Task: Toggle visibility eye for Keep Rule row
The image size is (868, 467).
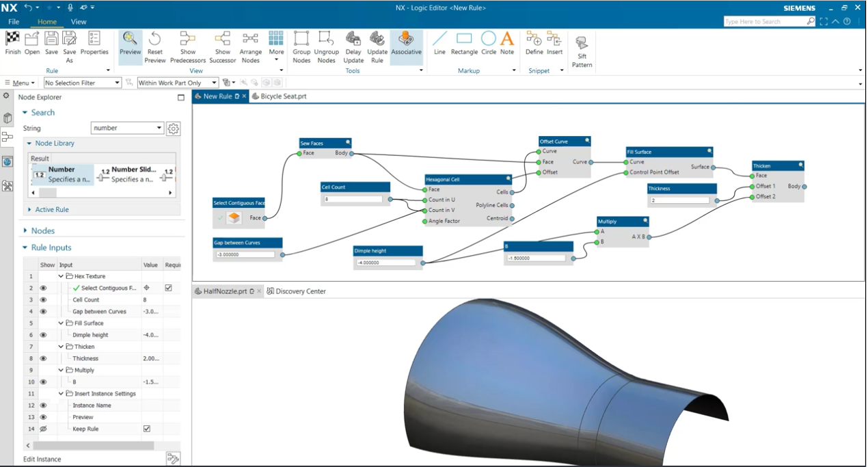Action: 43,429
